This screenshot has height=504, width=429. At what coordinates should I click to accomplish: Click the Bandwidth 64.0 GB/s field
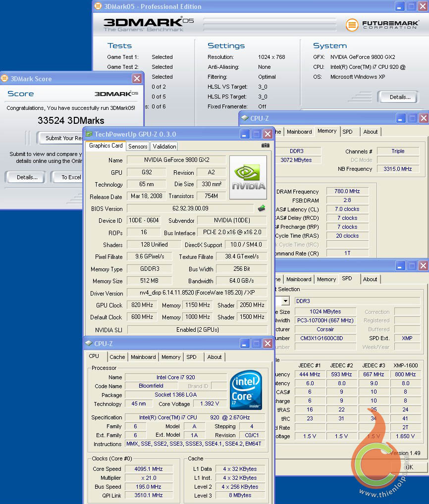point(242,281)
